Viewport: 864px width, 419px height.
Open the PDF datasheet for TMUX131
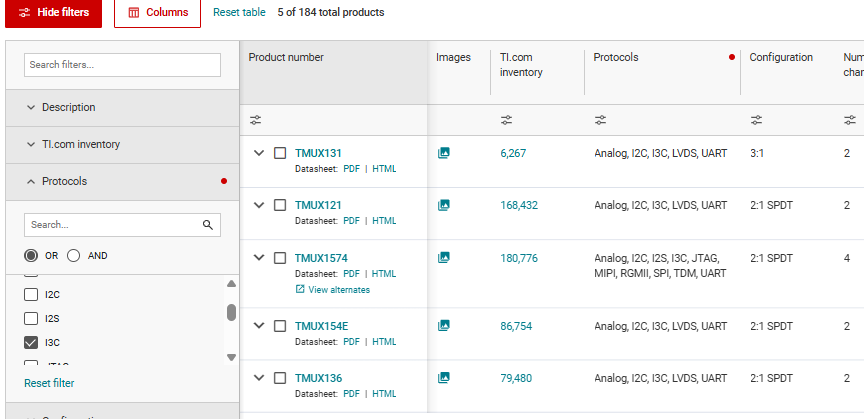352,169
